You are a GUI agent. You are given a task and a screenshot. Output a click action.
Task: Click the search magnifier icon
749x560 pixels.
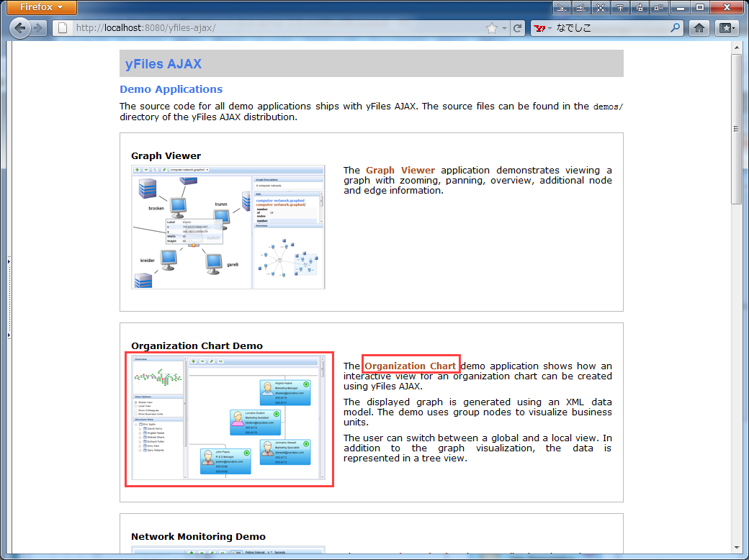[676, 29]
